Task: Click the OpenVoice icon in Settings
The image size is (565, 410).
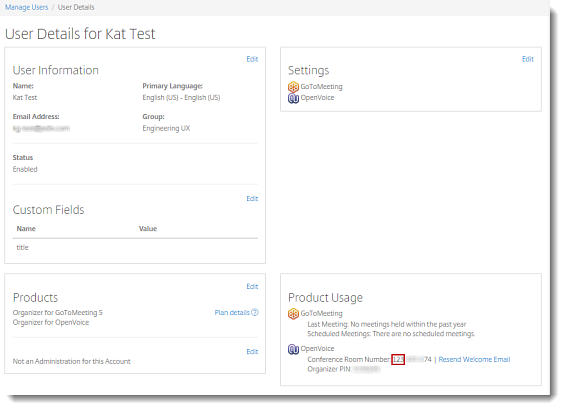Action: [x=293, y=98]
